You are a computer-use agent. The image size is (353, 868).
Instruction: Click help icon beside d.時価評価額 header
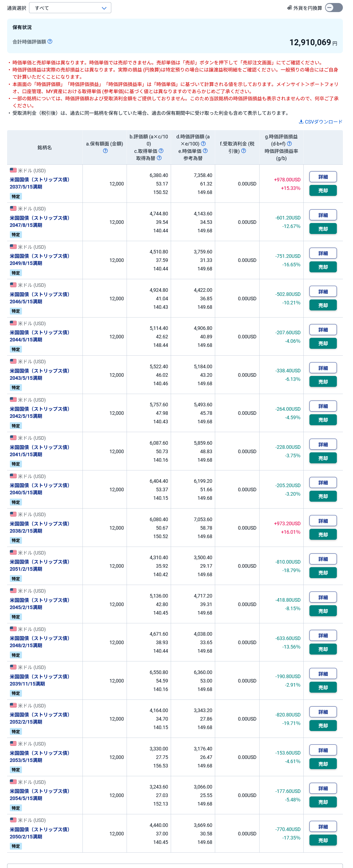203,144
